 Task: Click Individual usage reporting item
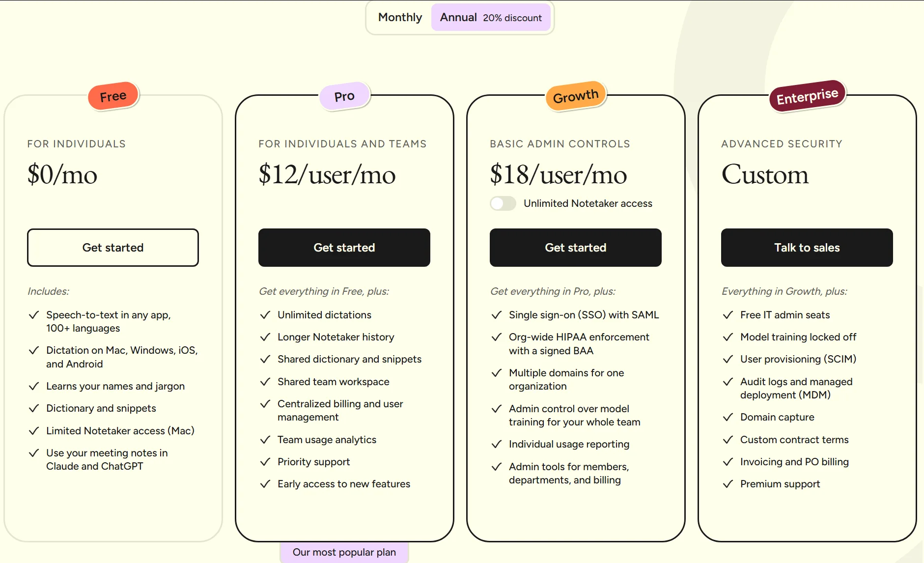pos(569,444)
